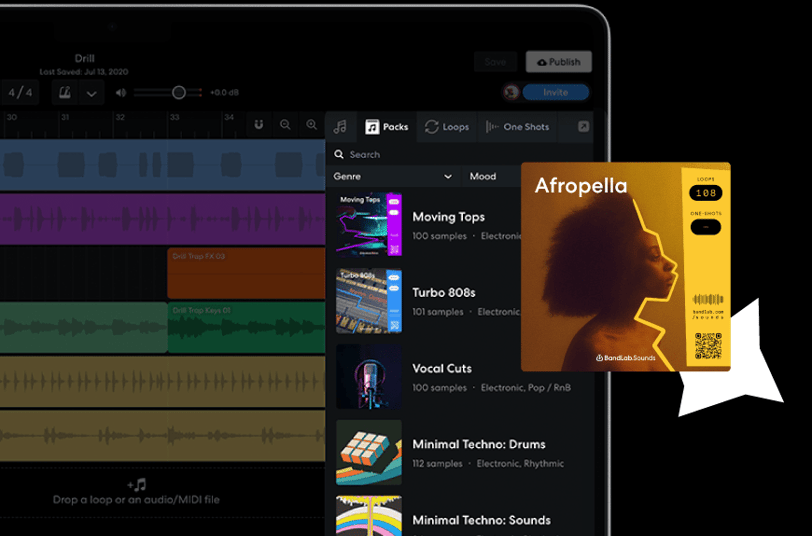Switch to the Loops tab
The width and height of the screenshot is (812, 536).
(446, 127)
